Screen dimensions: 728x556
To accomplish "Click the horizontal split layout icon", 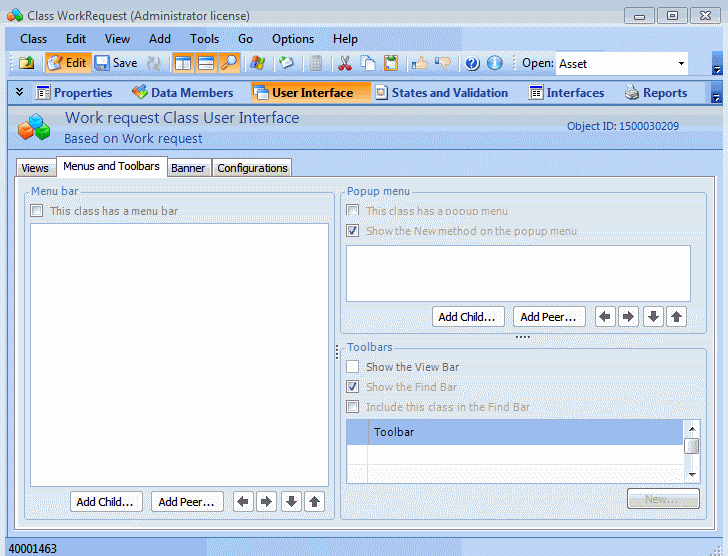I will pyautogui.click(x=206, y=63).
